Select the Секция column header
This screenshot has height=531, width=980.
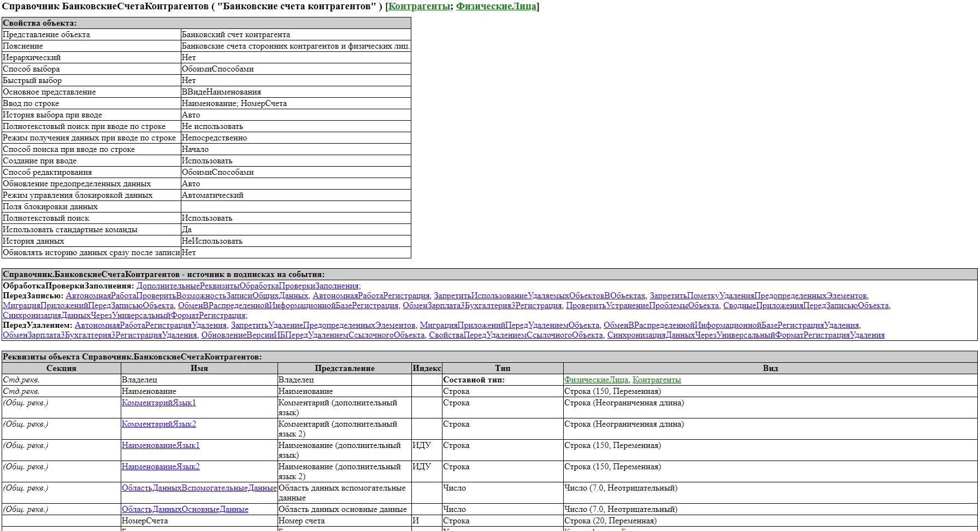61,368
